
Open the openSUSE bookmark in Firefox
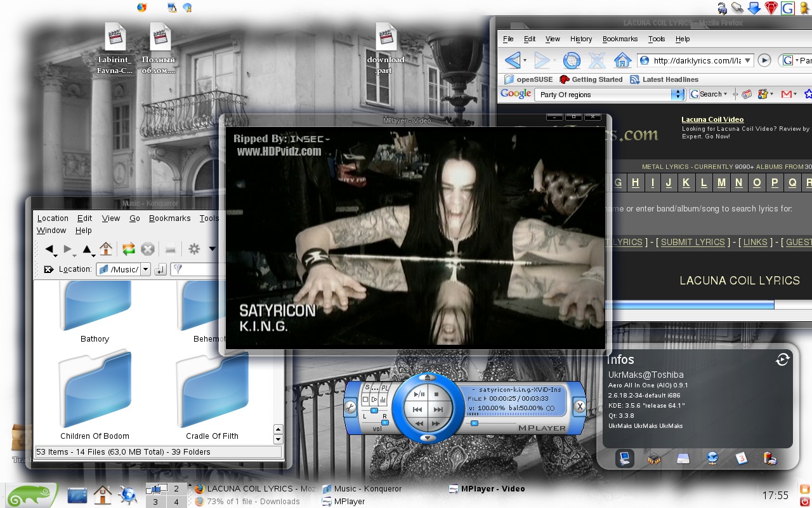pos(528,79)
